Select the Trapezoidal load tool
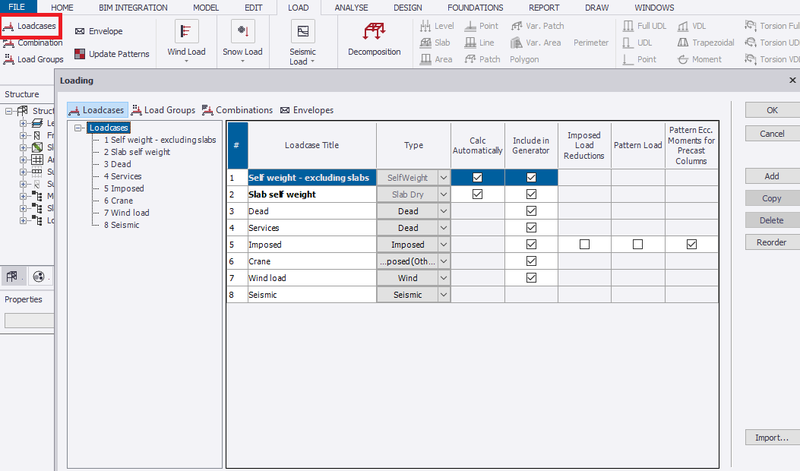This screenshot has width=800, height=471. [706, 43]
